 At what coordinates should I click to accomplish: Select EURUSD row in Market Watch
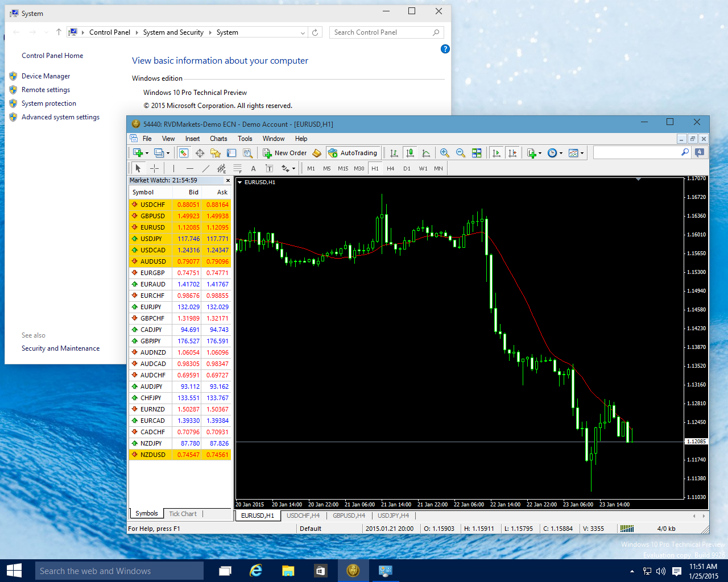(180, 227)
